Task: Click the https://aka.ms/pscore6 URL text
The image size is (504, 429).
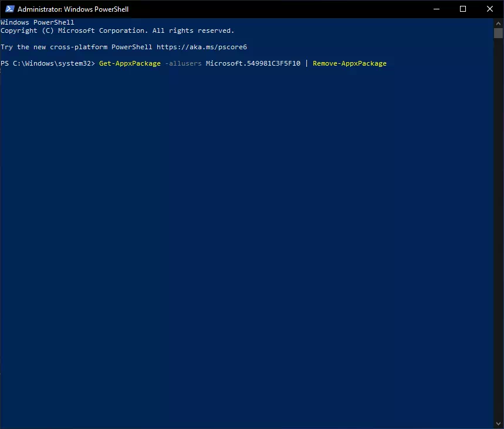Action: [x=202, y=47]
